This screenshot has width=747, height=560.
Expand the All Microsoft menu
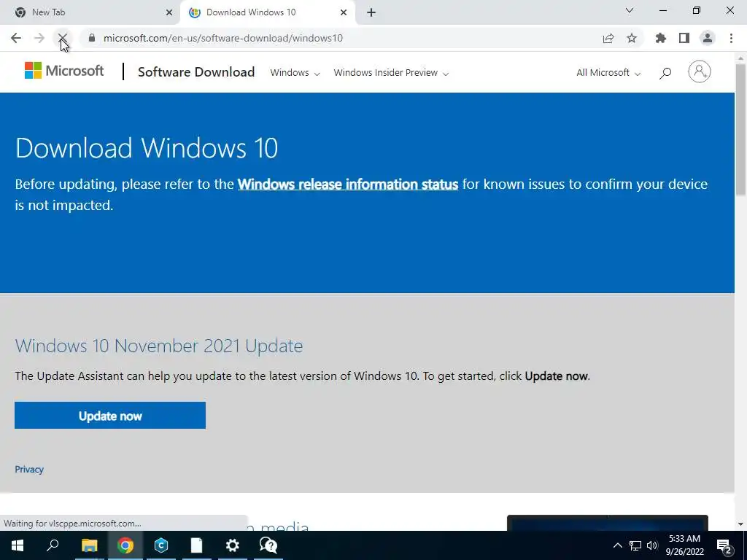point(608,73)
